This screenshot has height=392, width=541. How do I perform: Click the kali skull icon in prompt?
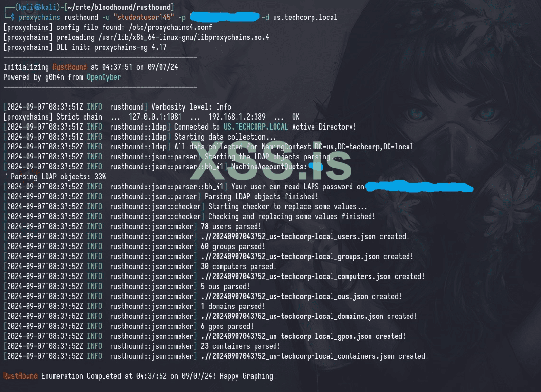point(38,7)
